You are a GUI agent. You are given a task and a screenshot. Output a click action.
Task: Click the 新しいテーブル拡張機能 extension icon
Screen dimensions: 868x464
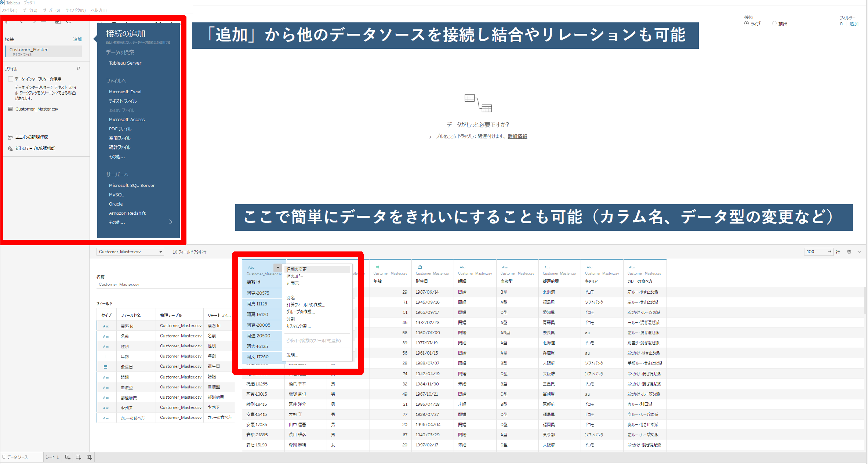(10, 148)
